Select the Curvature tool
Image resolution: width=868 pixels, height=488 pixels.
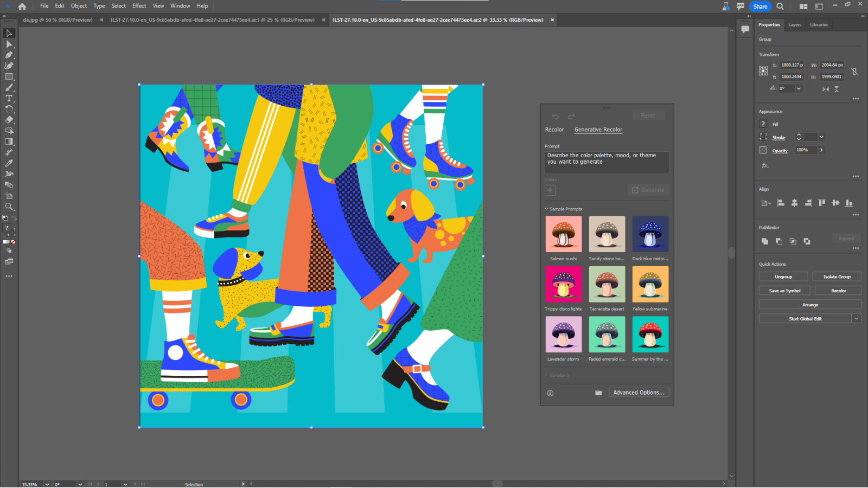click(x=9, y=66)
